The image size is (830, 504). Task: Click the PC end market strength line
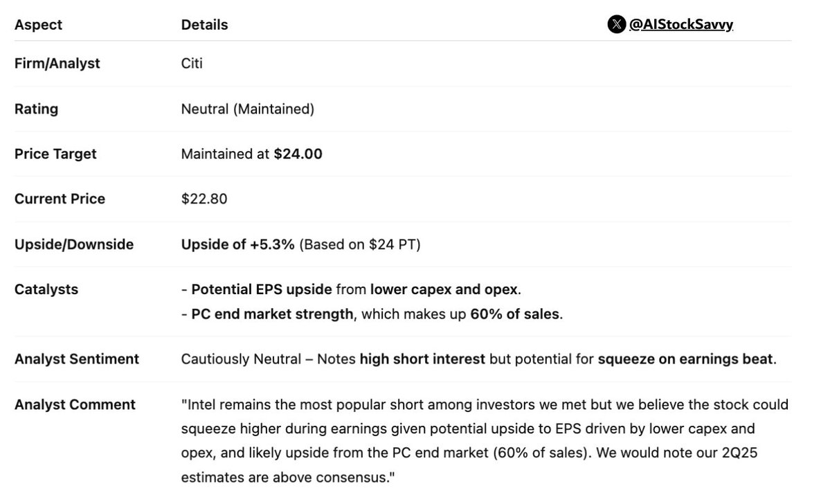(372, 314)
